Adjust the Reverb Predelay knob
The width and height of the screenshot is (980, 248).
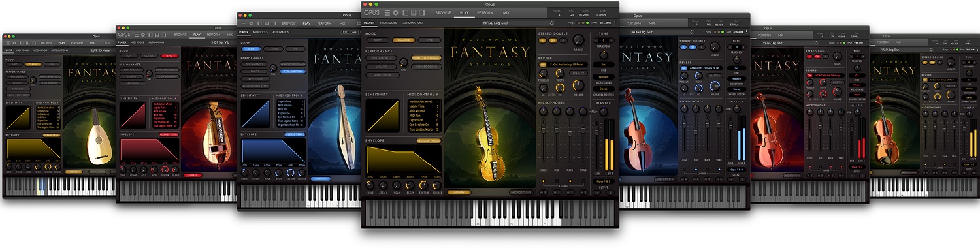coord(543,73)
